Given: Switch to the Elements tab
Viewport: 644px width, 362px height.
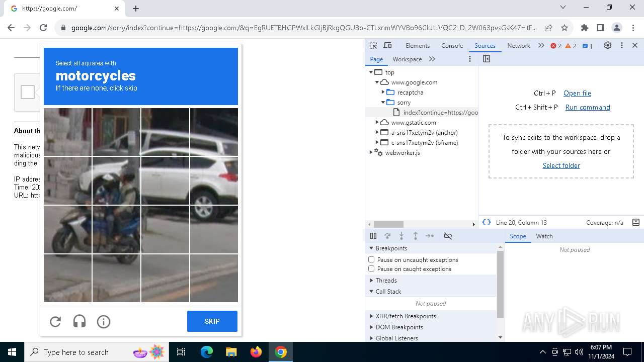Looking at the screenshot, I should click(418, 45).
